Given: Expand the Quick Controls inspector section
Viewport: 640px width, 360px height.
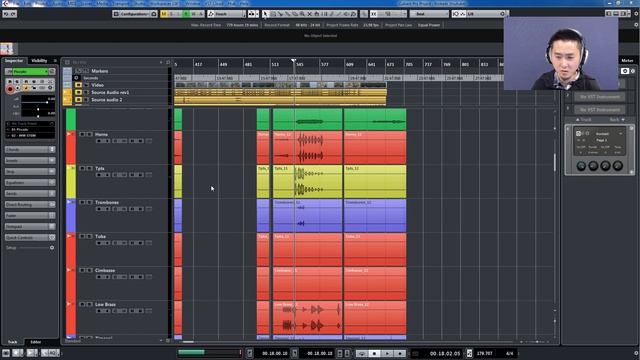Looking at the screenshot, I should [30, 237].
